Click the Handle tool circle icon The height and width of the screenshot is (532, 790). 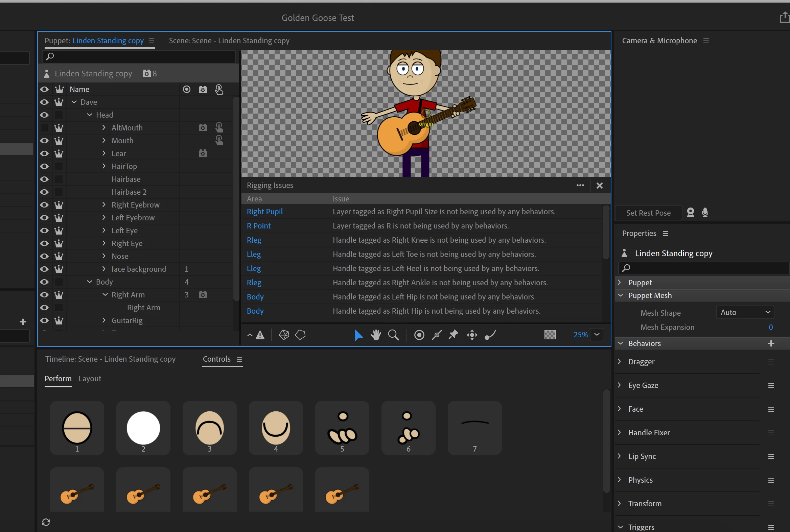pyautogui.click(x=419, y=335)
